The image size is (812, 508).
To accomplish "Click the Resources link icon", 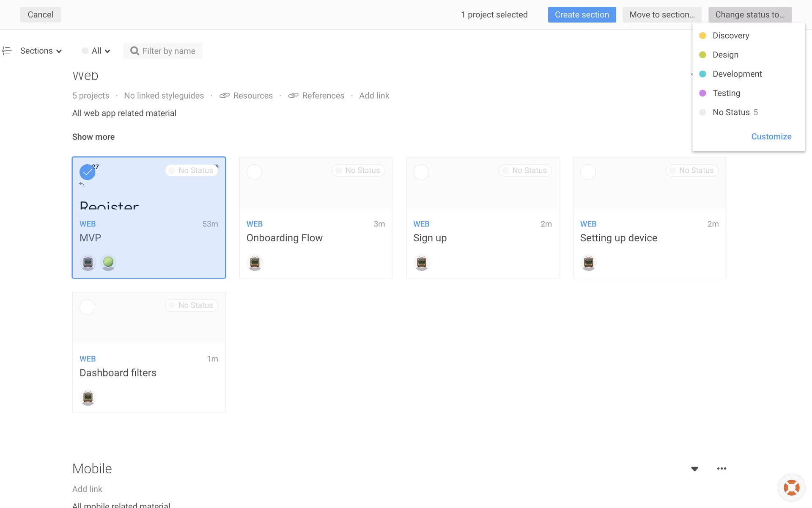I will tap(225, 96).
